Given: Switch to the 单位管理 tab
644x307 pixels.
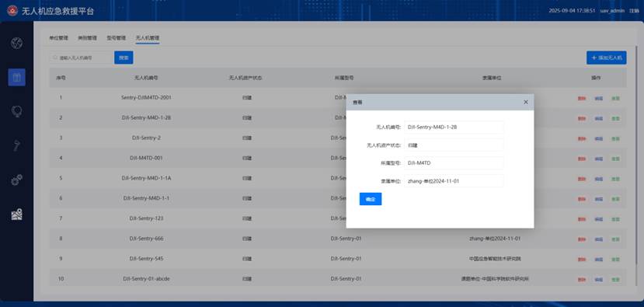Looking at the screenshot, I should [x=58, y=38].
